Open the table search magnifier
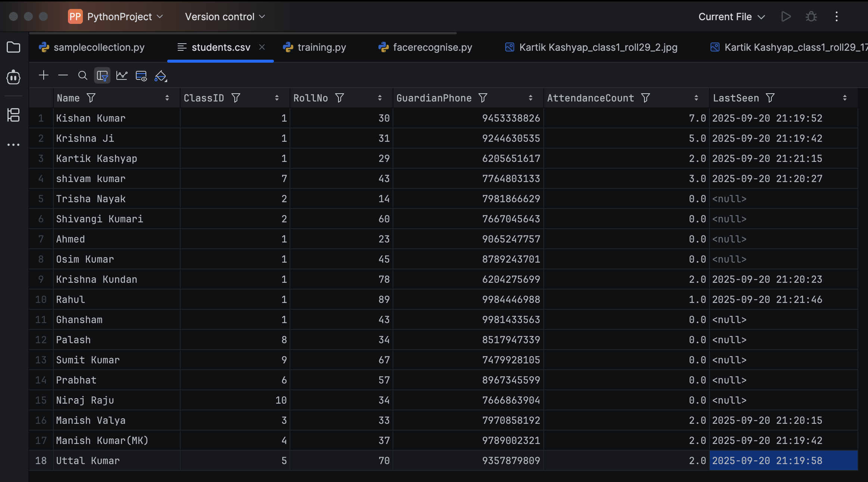The height and width of the screenshot is (482, 868). click(x=82, y=76)
